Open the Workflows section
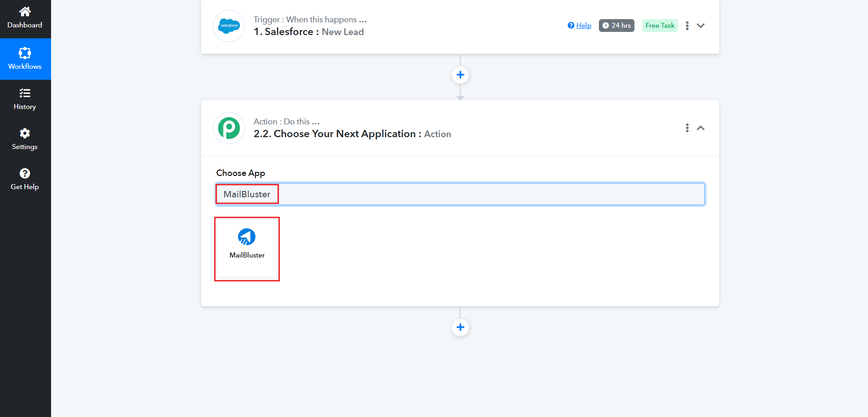This screenshot has height=417, width=868. tap(25, 59)
